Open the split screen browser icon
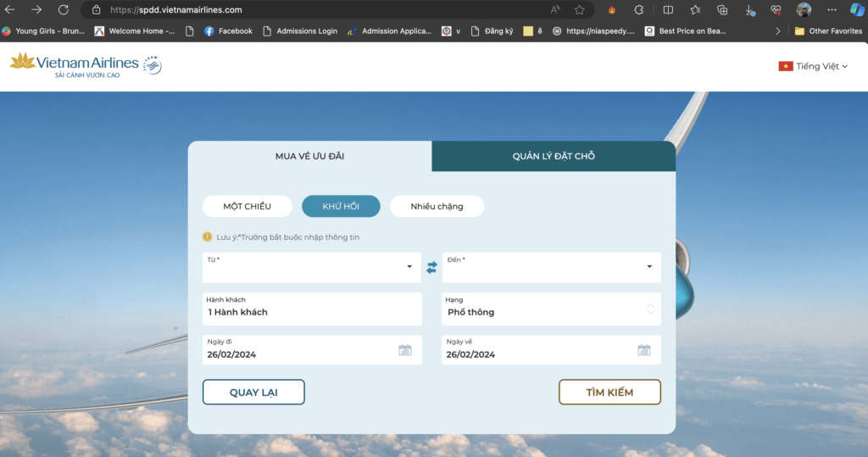This screenshot has width=868, height=457. (x=668, y=10)
